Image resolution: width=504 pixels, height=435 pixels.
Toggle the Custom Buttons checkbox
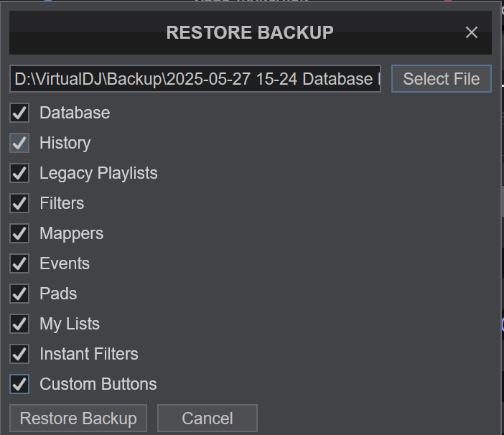click(x=19, y=384)
